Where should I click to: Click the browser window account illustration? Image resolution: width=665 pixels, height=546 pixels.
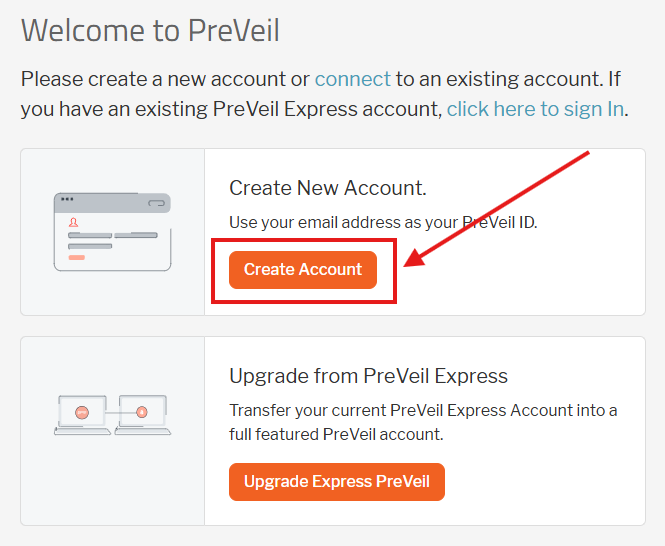tap(112, 232)
